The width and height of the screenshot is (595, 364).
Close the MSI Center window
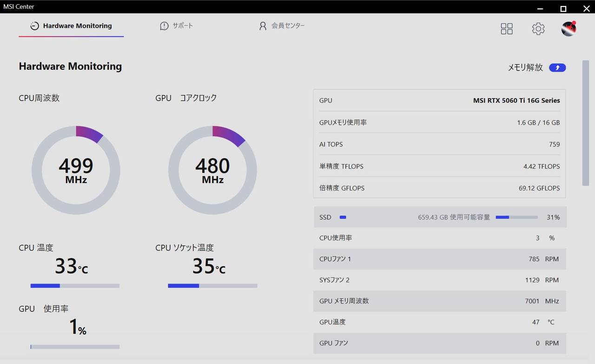pyautogui.click(x=586, y=8)
